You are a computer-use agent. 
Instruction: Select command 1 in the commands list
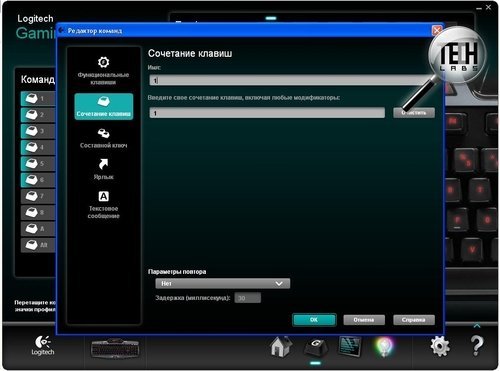tap(38, 99)
